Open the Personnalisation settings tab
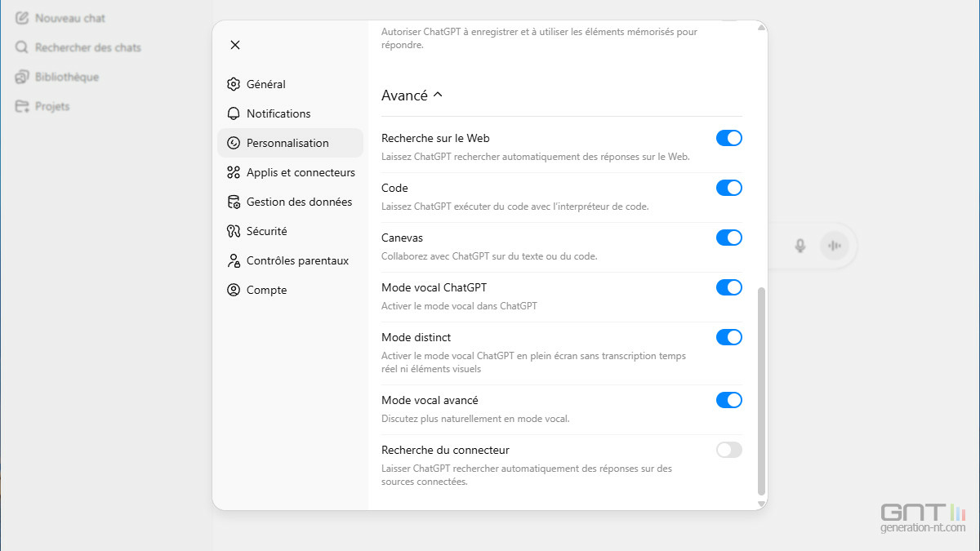The width and height of the screenshot is (980, 551). tap(287, 143)
